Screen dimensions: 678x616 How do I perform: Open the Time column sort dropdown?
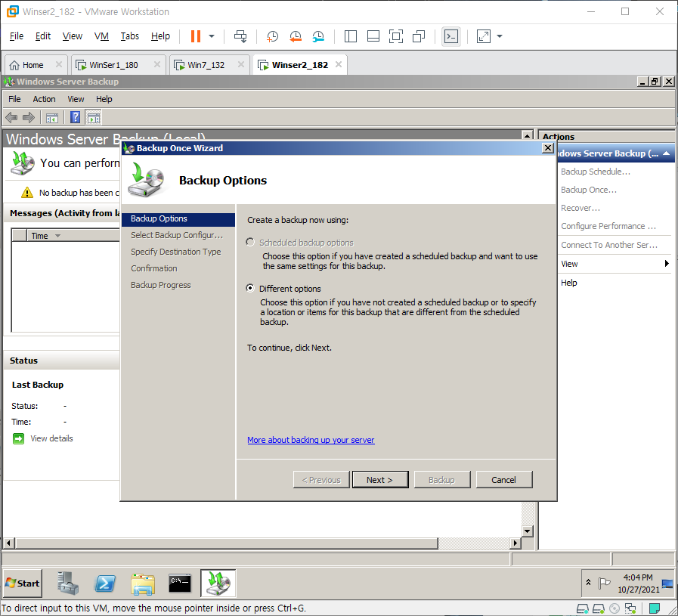pyautogui.click(x=57, y=236)
